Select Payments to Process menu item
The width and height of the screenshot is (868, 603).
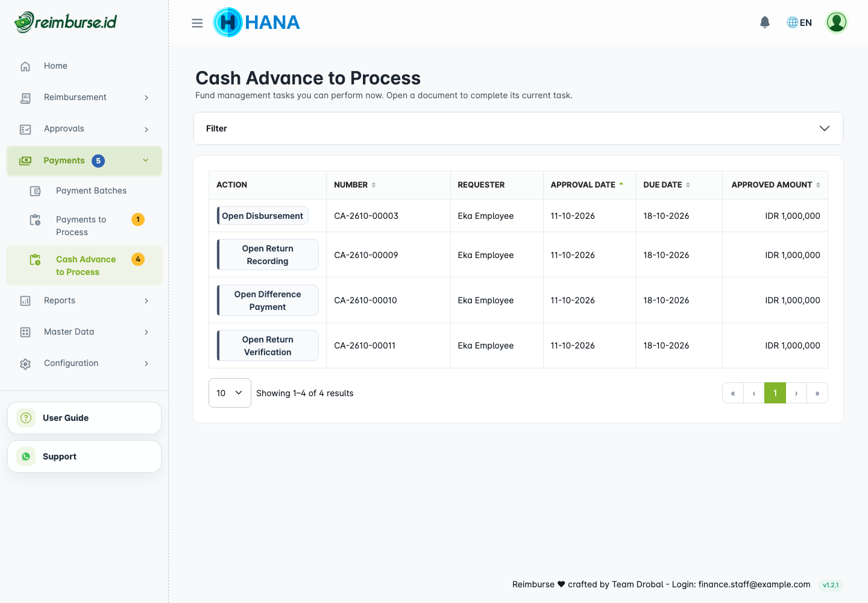click(84, 226)
